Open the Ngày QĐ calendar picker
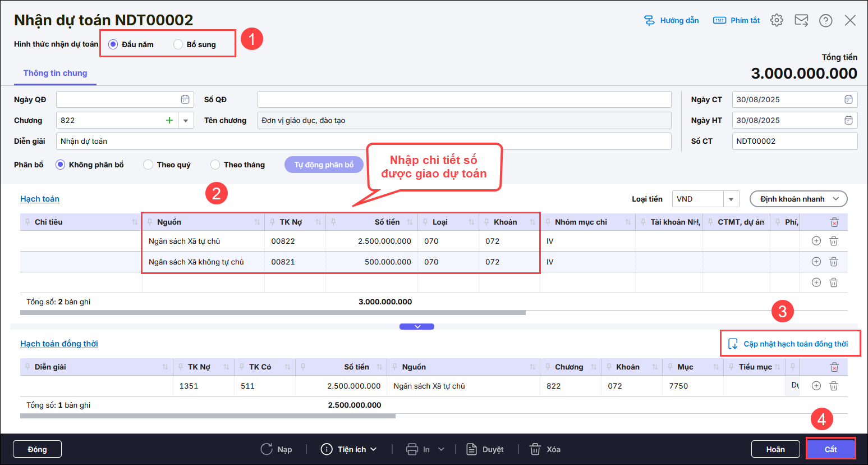The height and width of the screenshot is (465, 868). pos(185,99)
